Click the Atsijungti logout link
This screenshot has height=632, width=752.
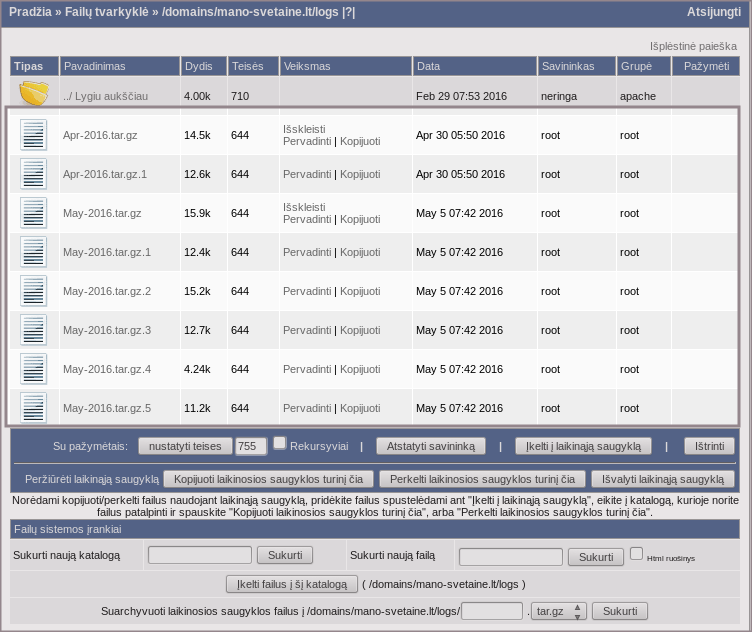(714, 12)
